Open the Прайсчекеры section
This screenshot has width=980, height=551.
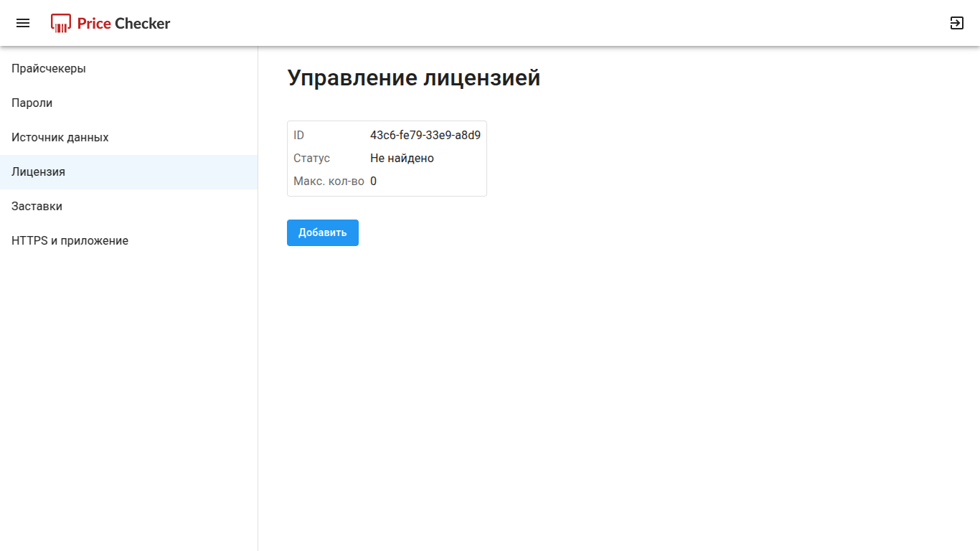point(129,69)
